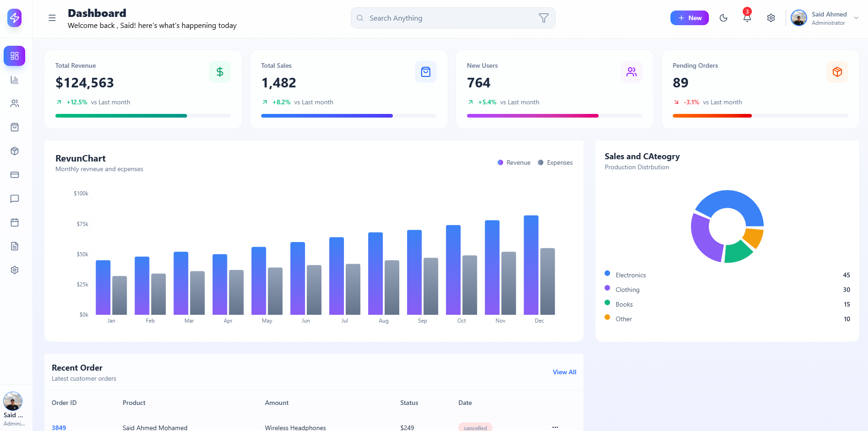Open the Calendar from the sidebar
Image resolution: width=868 pixels, height=431 pixels.
(14, 222)
